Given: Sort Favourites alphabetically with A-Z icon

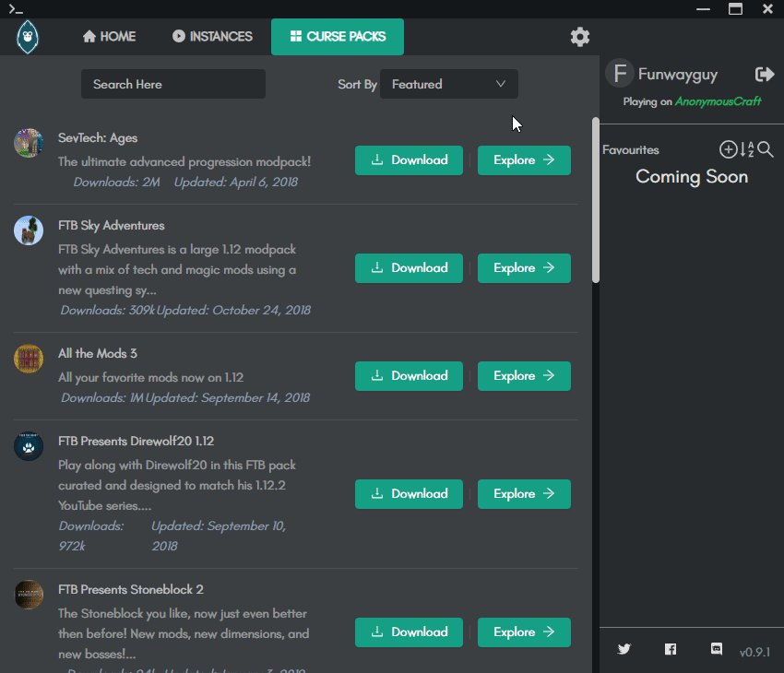Looking at the screenshot, I should pos(748,149).
